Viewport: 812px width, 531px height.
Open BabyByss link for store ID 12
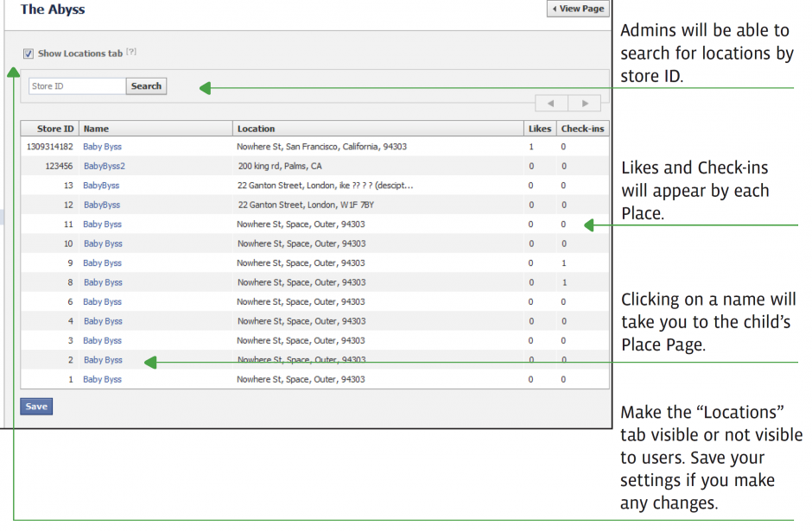(x=102, y=205)
